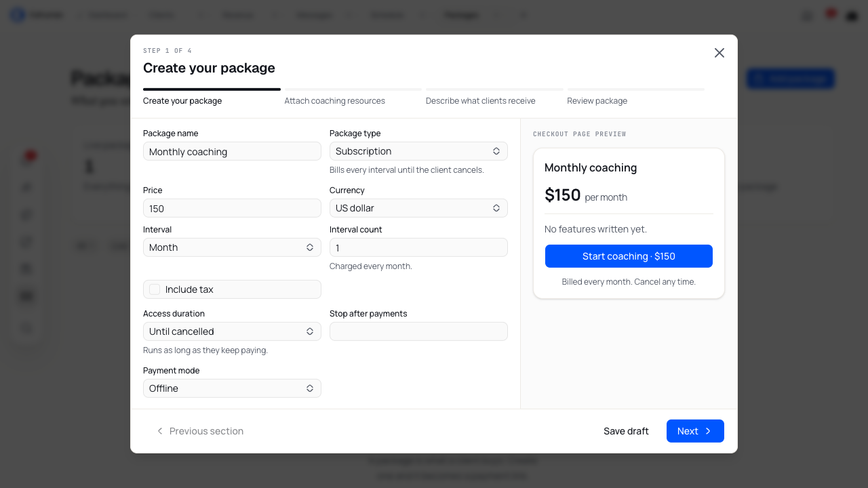This screenshot has width=868, height=488.
Task: Close the Create your package dialog
Action: pos(719,53)
